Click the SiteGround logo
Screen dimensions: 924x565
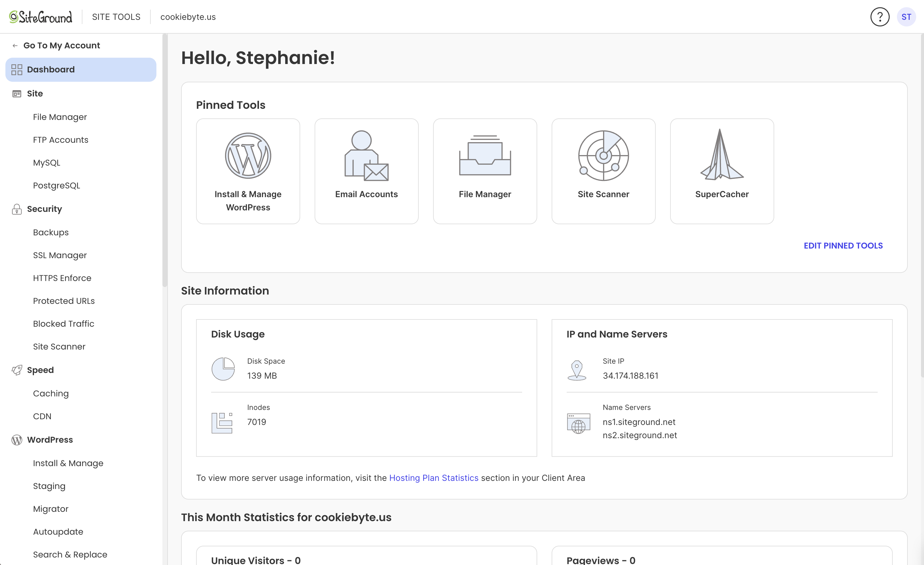click(41, 17)
